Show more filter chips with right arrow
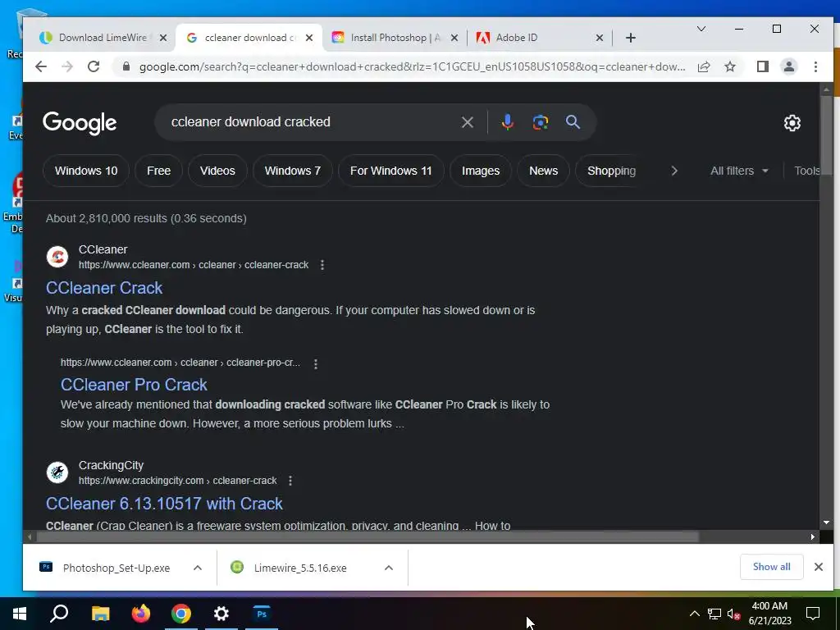This screenshot has width=840, height=630. pyautogui.click(x=674, y=171)
